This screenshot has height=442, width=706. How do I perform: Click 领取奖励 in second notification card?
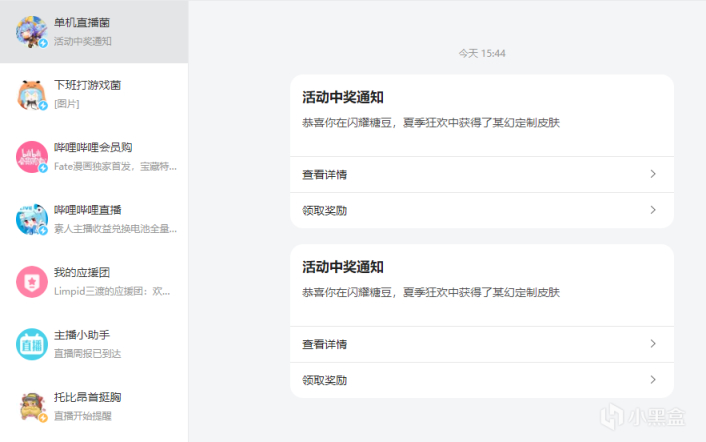coord(482,380)
